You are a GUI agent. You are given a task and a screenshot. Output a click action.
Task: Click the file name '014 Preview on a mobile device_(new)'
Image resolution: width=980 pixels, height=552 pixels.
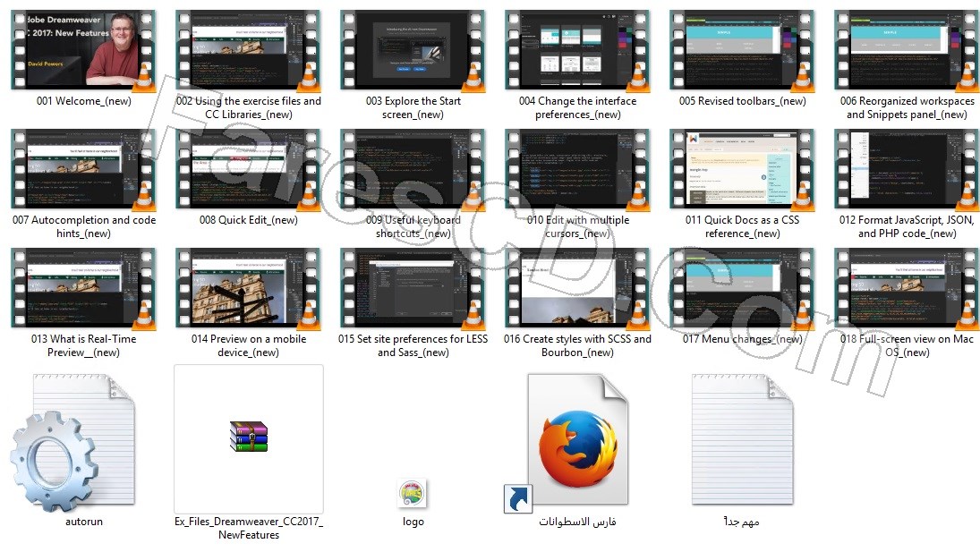pyautogui.click(x=249, y=345)
